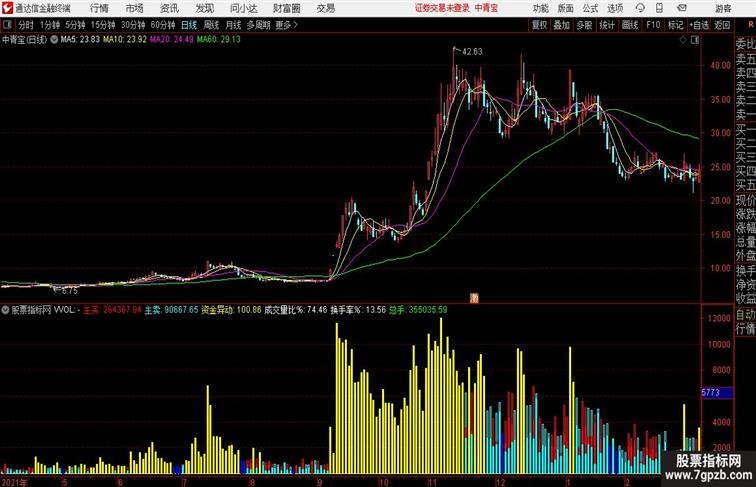Image resolution: width=756 pixels, height=487 pixels.
Task: Click the 行情 button below 自动 in the sidebar
Action: 745,329
